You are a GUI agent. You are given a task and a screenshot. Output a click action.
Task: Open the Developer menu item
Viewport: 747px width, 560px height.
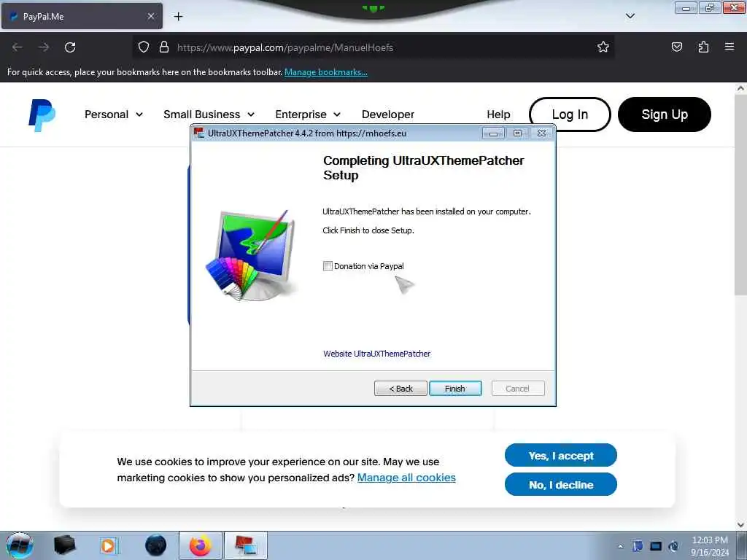click(x=388, y=114)
